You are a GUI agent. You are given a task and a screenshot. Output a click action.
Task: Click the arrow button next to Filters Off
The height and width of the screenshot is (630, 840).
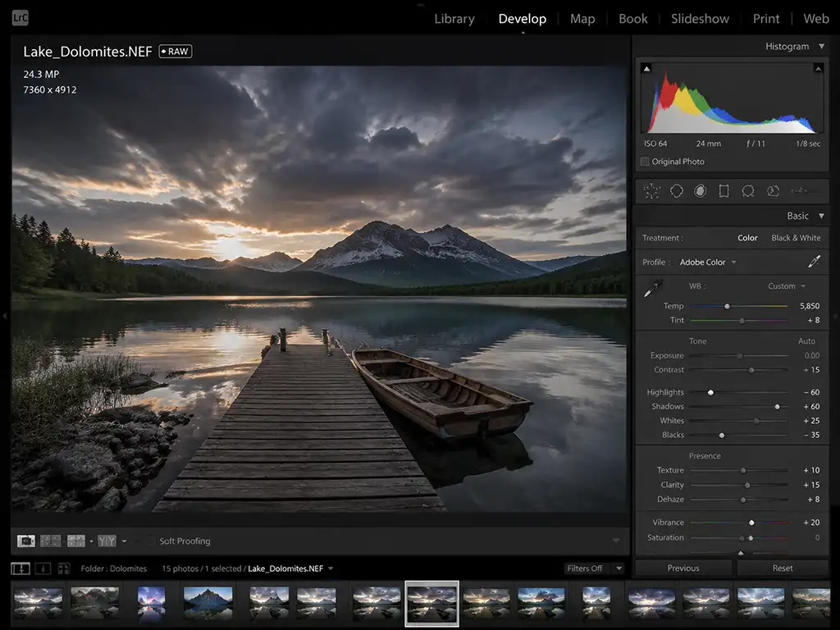point(619,568)
